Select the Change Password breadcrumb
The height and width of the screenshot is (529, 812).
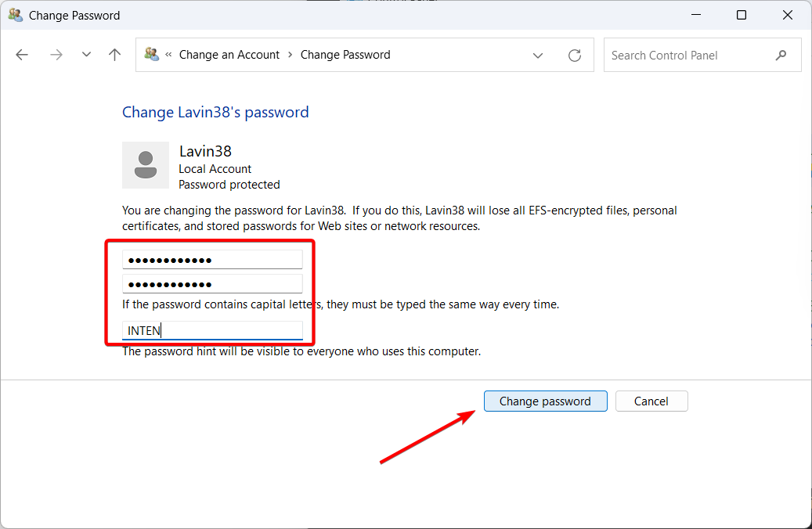[345, 55]
